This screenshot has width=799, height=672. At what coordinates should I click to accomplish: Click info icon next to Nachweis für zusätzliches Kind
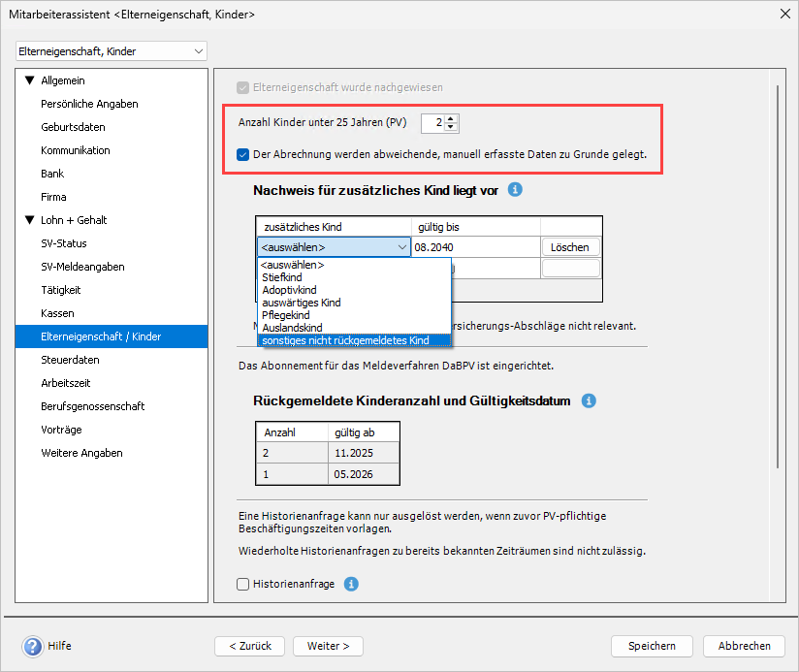(x=516, y=190)
